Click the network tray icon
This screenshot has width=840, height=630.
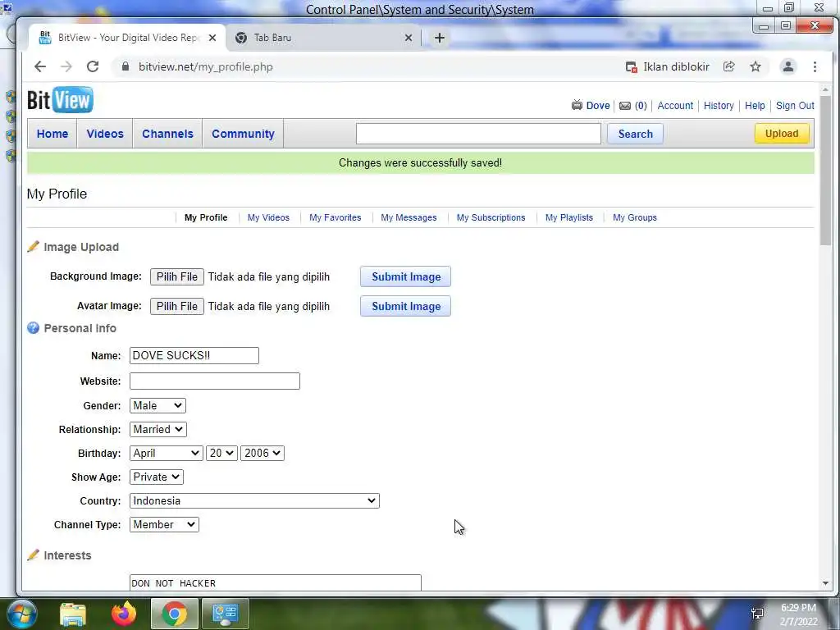pyautogui.click(x=757, y=614)
